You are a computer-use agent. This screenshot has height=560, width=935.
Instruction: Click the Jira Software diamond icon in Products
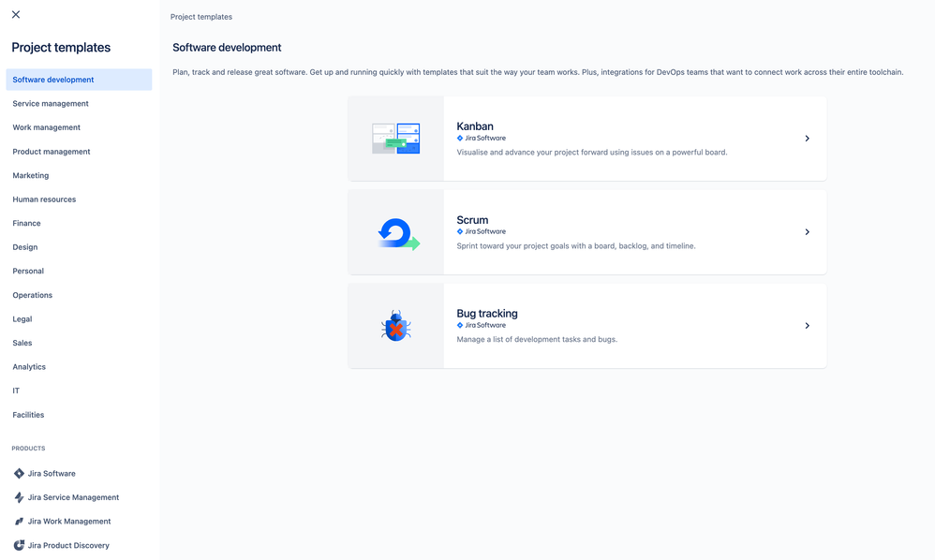(19, 473)
